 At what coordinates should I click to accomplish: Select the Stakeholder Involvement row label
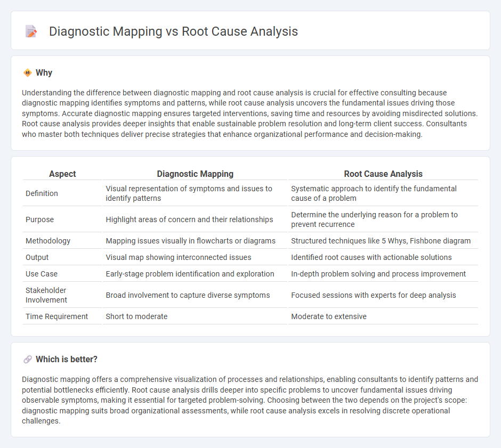[x=46, y=295]
